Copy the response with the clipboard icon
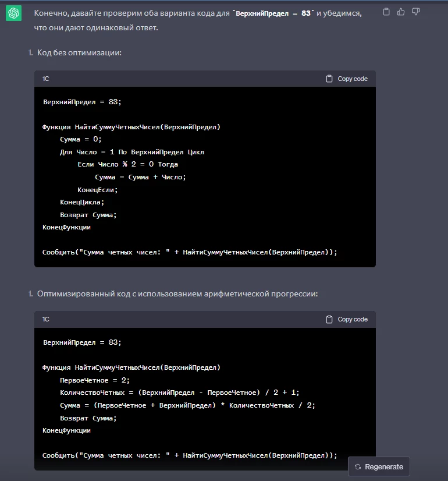Image resolution: width=448 pixels, height=481 pixels. (x=386, y=12)
